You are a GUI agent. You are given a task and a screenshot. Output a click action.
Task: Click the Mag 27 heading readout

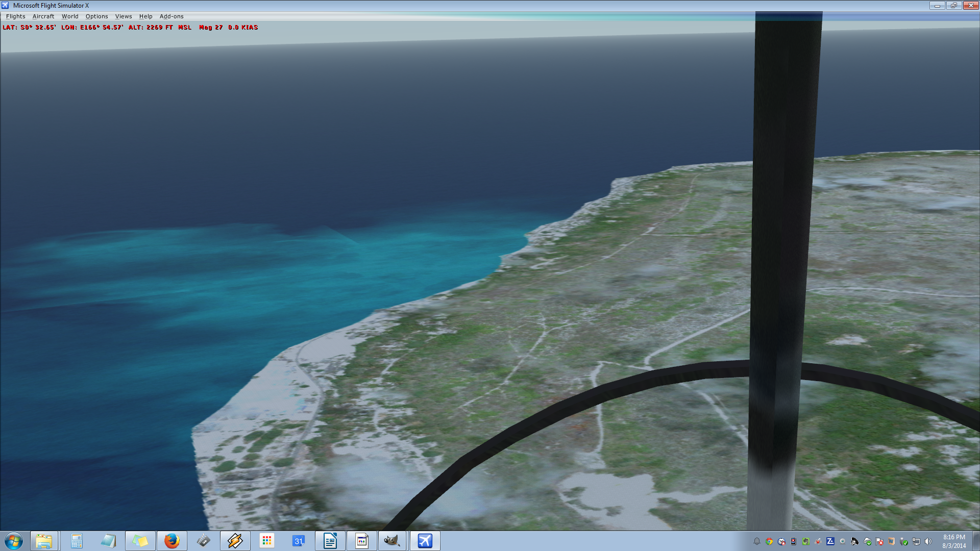click(211, 28)
